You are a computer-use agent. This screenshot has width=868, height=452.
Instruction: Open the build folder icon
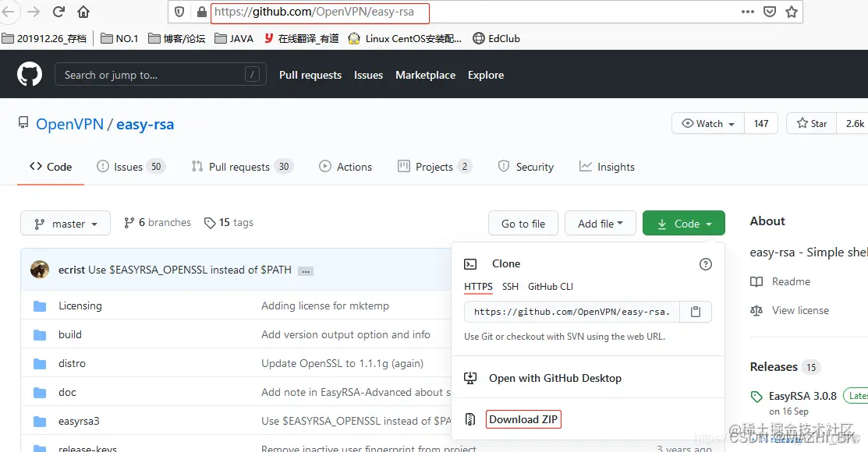[x=39, y=334]
